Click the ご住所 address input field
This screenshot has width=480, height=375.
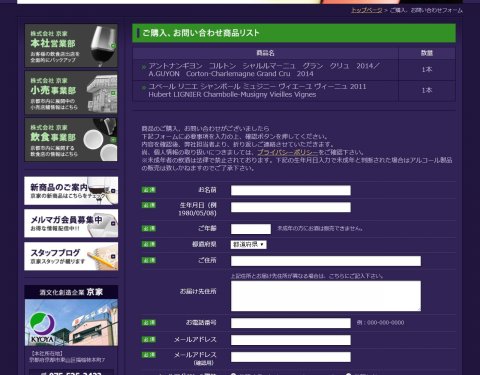point(326,261)
